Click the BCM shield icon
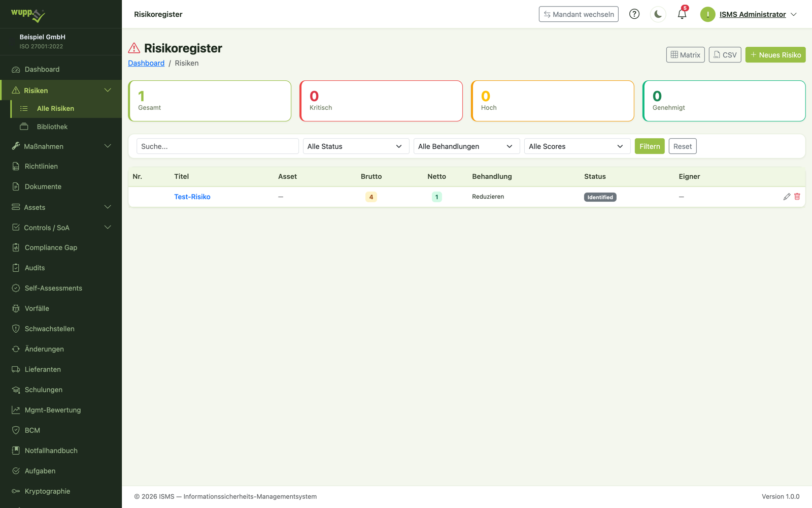 click(16, 430)
